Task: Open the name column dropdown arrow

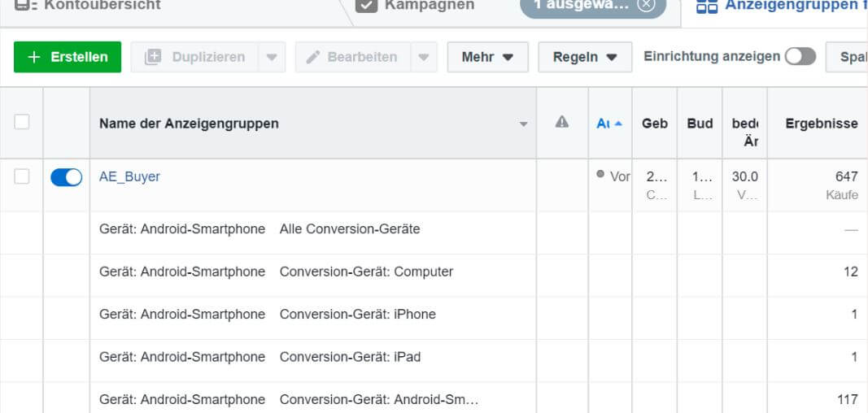Action: tap(523, 124)
